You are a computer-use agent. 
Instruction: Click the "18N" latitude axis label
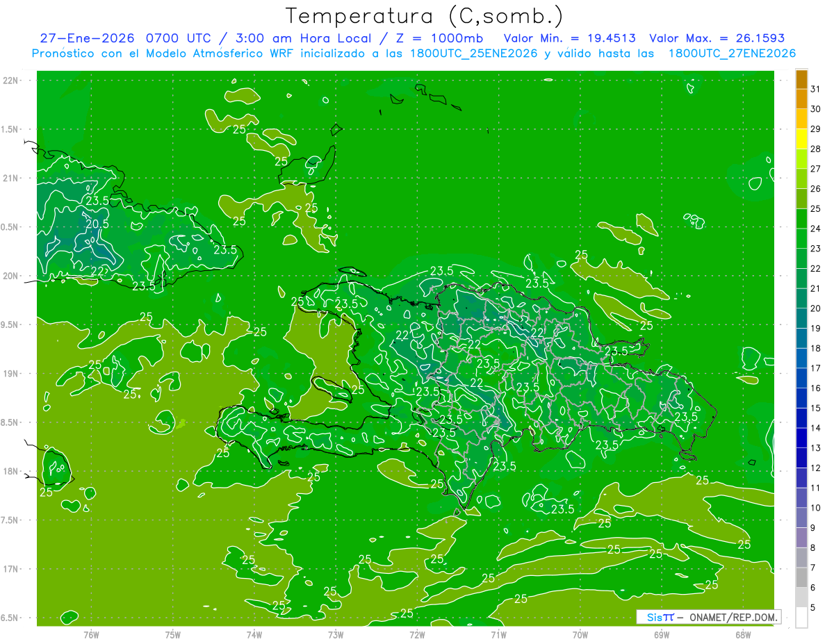(x=10, y=471)
